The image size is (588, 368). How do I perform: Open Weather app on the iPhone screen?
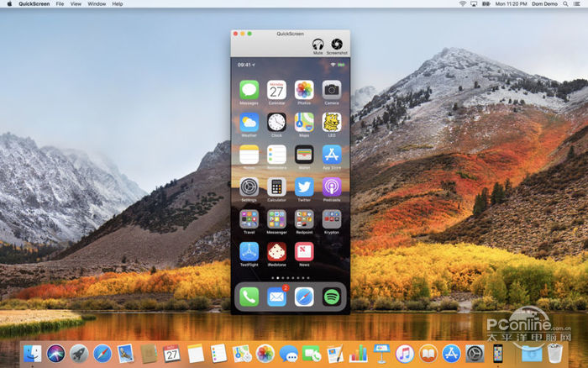coord(249,123)
